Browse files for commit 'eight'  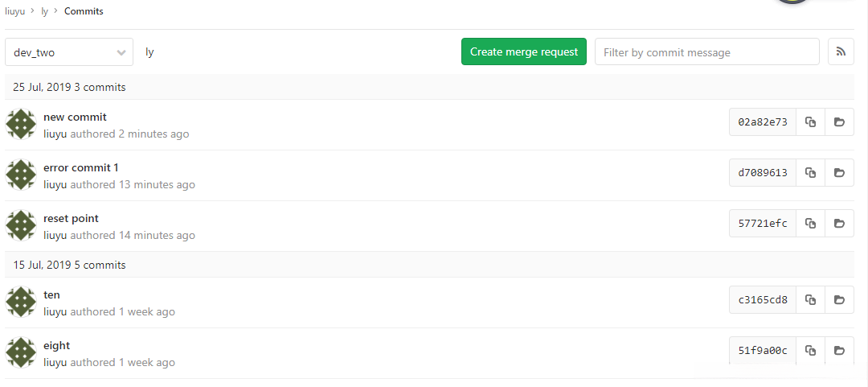pyautogui.click(x=839, y=351)
